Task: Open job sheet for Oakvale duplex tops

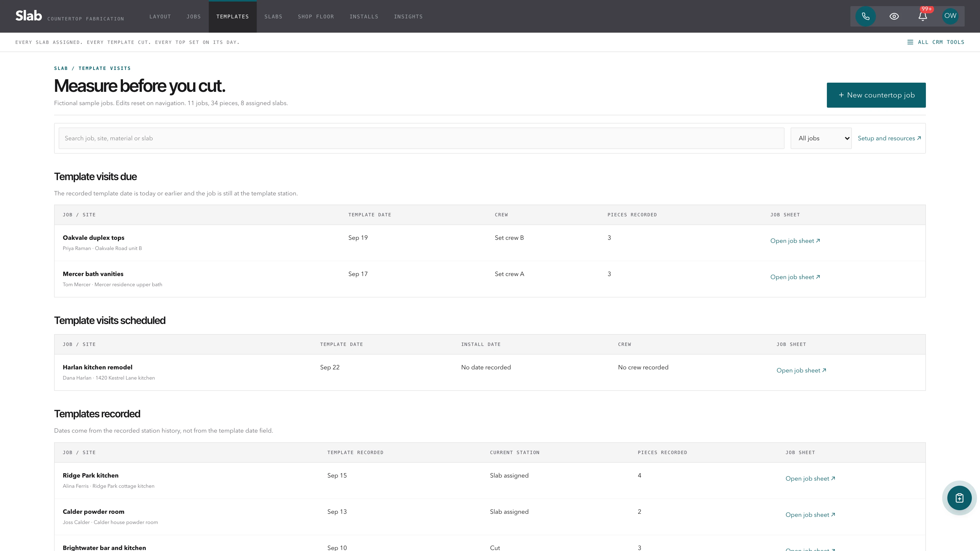Action: point(795,241)
